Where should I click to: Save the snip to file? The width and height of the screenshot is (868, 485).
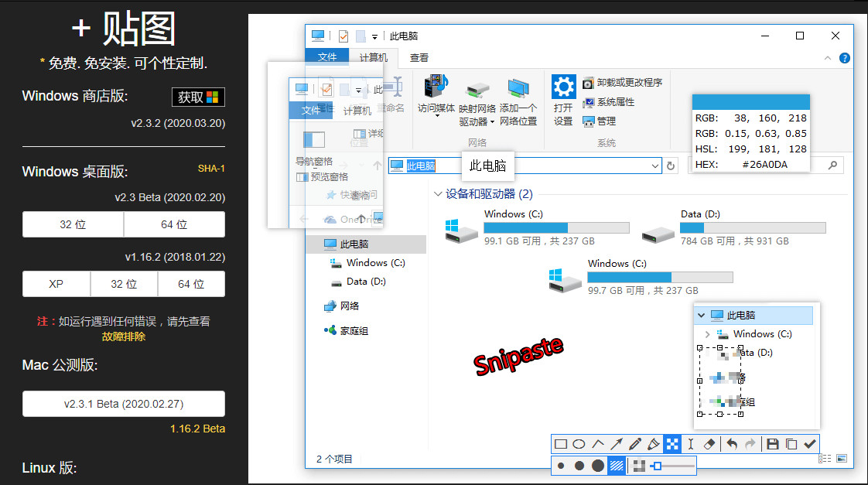pyautogui.click(x=773, y=444)
